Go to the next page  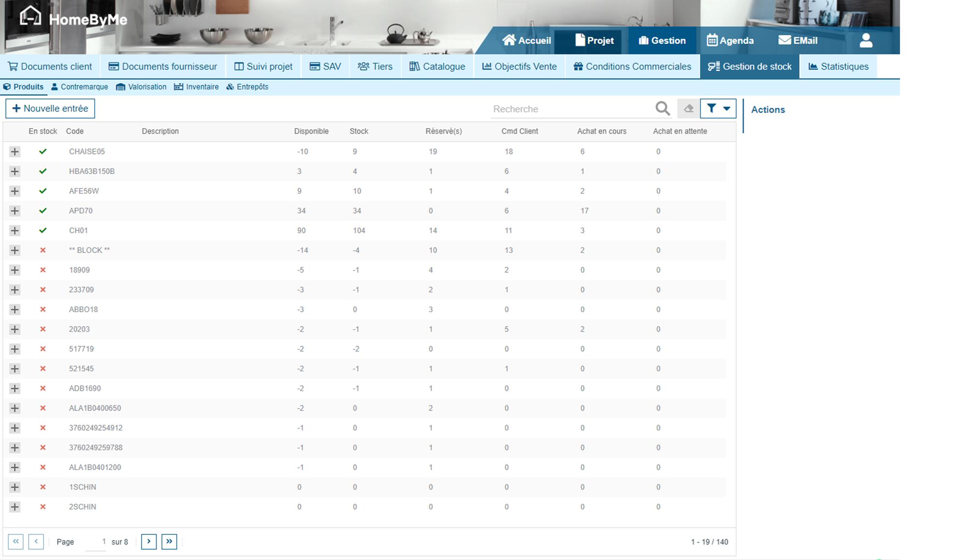pos(149,542)
